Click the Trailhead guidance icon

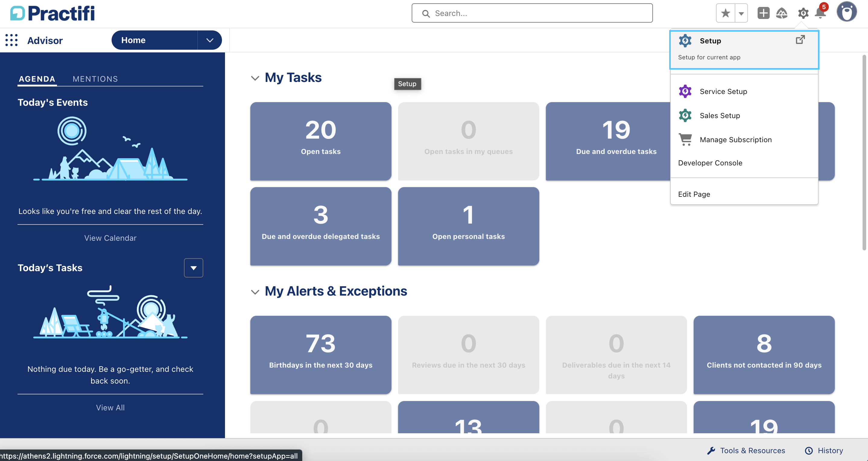pos(781,13)
